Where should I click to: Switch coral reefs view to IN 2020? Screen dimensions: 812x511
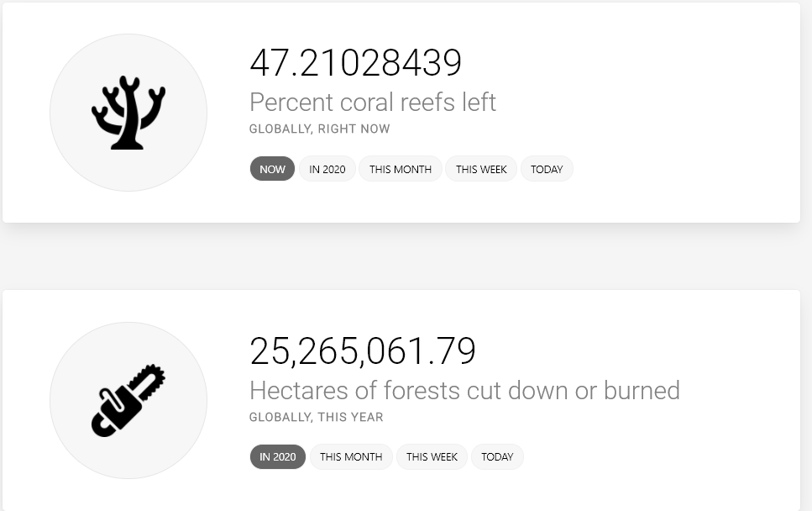[x=327, y=169]
